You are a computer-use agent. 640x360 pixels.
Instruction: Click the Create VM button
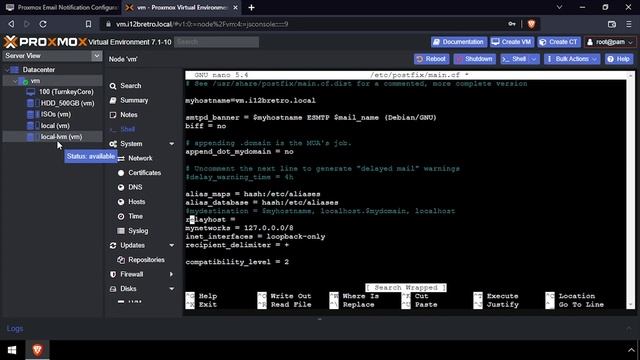(x=512, y=42)
